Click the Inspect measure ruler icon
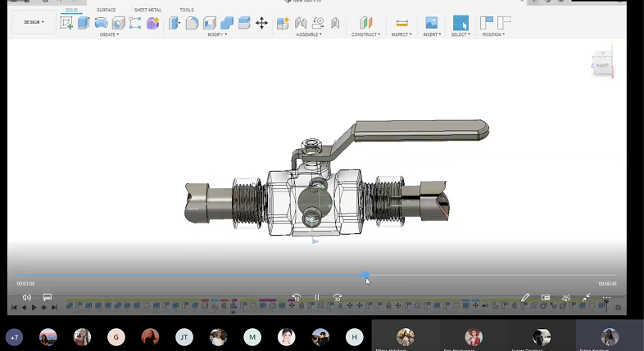Viewport: 644px width, 351px height. pos(401,23)
